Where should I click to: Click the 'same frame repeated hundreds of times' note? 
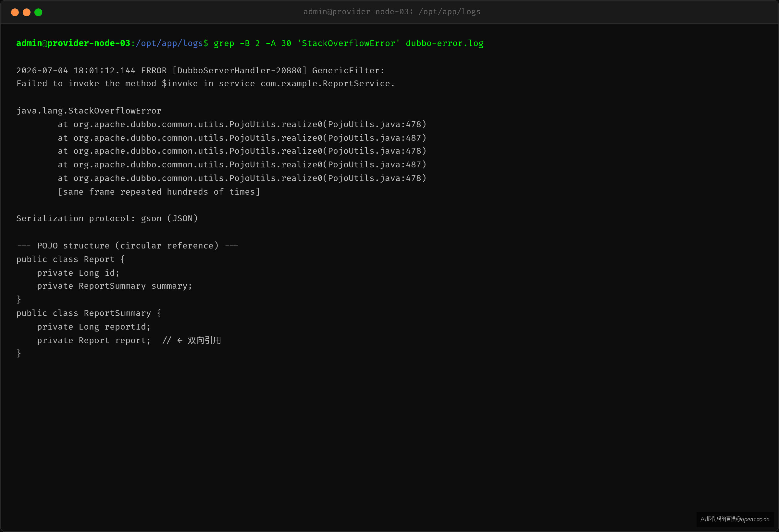click(x=159, y=192)
